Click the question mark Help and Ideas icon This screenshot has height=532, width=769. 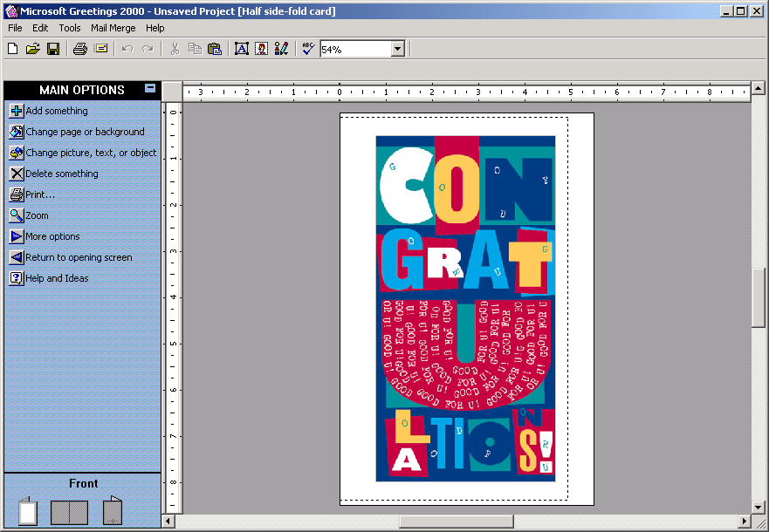click(x=17, y=278)
